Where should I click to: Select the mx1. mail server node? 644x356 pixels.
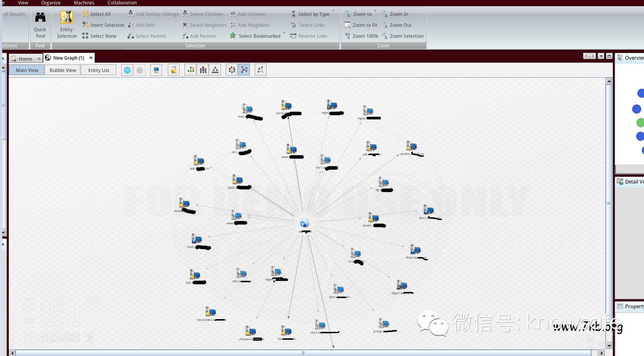325,160
